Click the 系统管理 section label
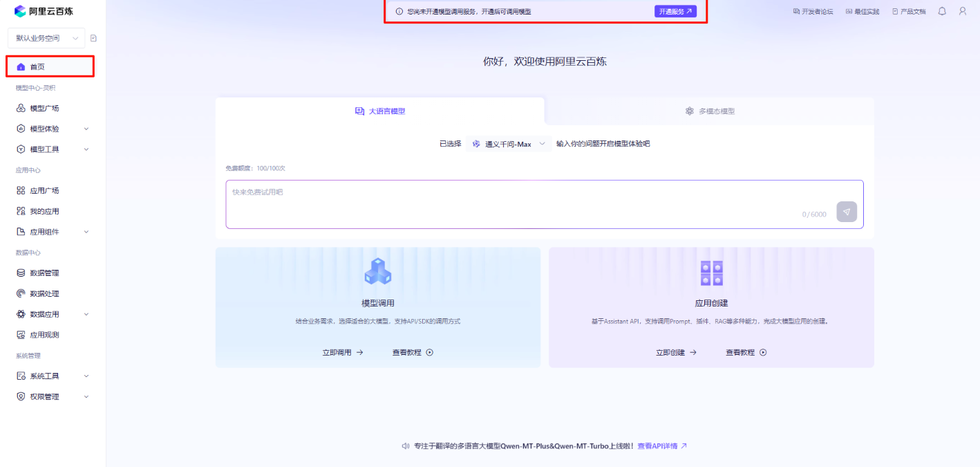Screen dimensions: 980x467 click(28, 356)
